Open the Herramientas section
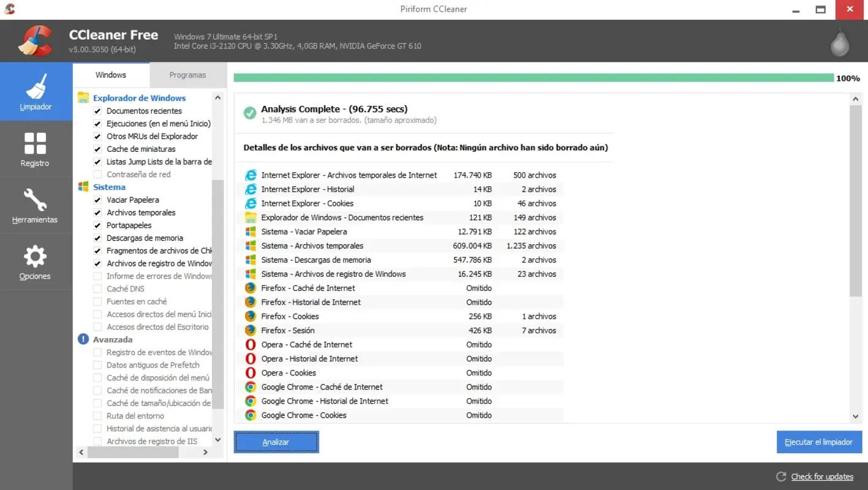This screenshot has width=868, height=490. tap(35, 205)
